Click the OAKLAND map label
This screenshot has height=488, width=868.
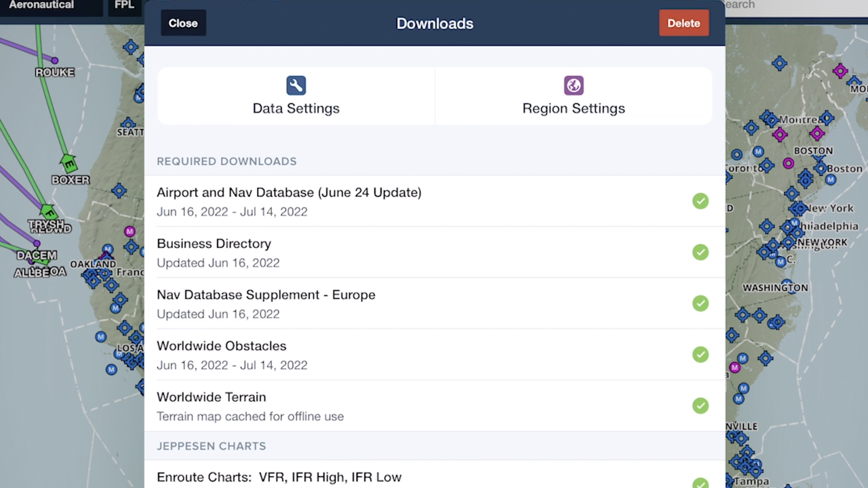[93, 264]
